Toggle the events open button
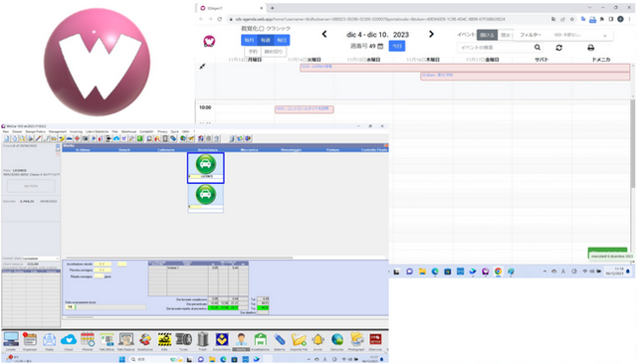The image size is (637, 364). click(x=487, y=35)
